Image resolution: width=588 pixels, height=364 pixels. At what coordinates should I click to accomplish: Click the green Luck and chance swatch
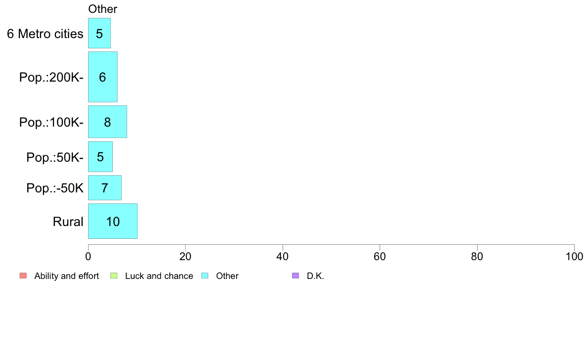[114, 276]
